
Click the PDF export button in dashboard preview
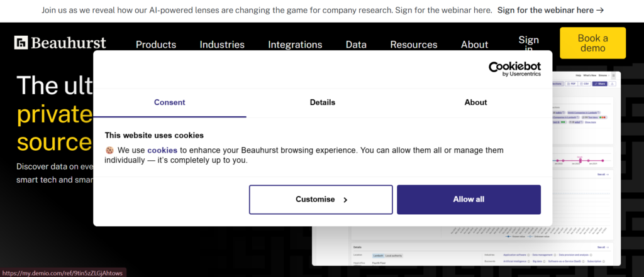(x=572, y=83)
